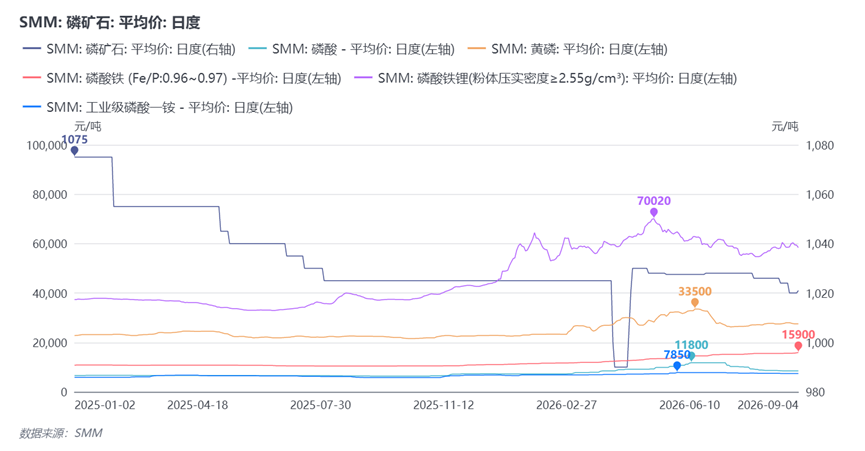Click the chart title SMM: 磷矿石: 平均价: 日度
The height and width of the screenshot is (451, 865).
pyautogui.click(x=110, y=23)
